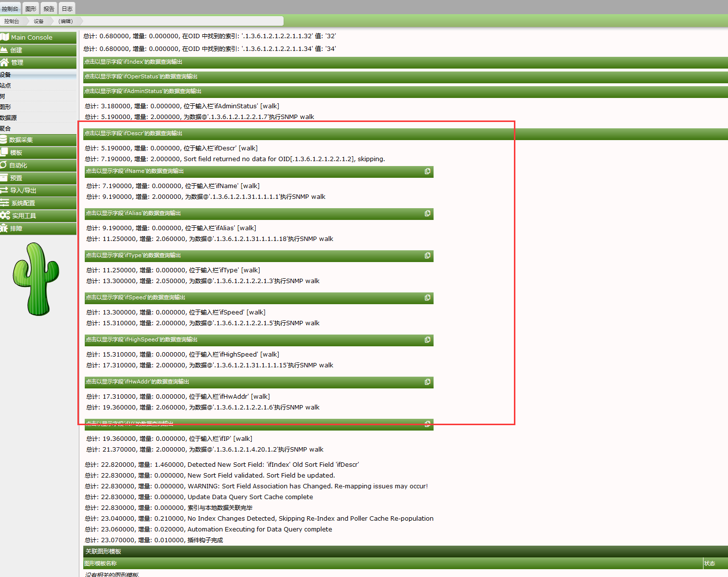Click the cactus logo image
Image resolution: width=728 pixels, height=577 pixels.
36,278
